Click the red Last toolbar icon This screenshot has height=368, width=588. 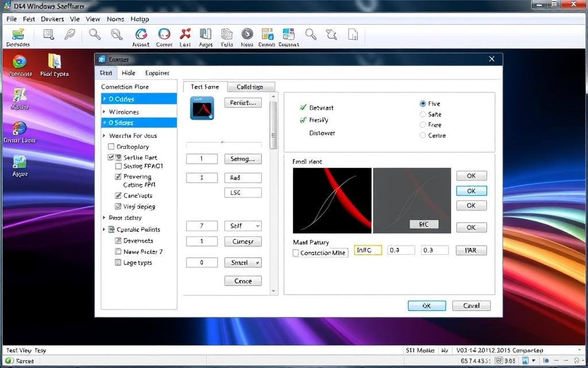tap(185, 34)
